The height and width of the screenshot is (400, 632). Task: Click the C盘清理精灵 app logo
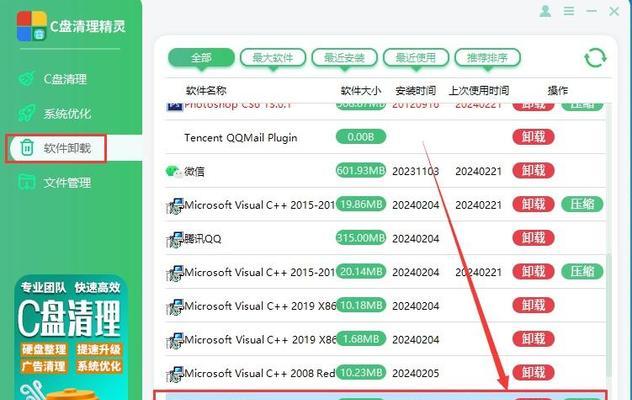(x=31, y=26)
